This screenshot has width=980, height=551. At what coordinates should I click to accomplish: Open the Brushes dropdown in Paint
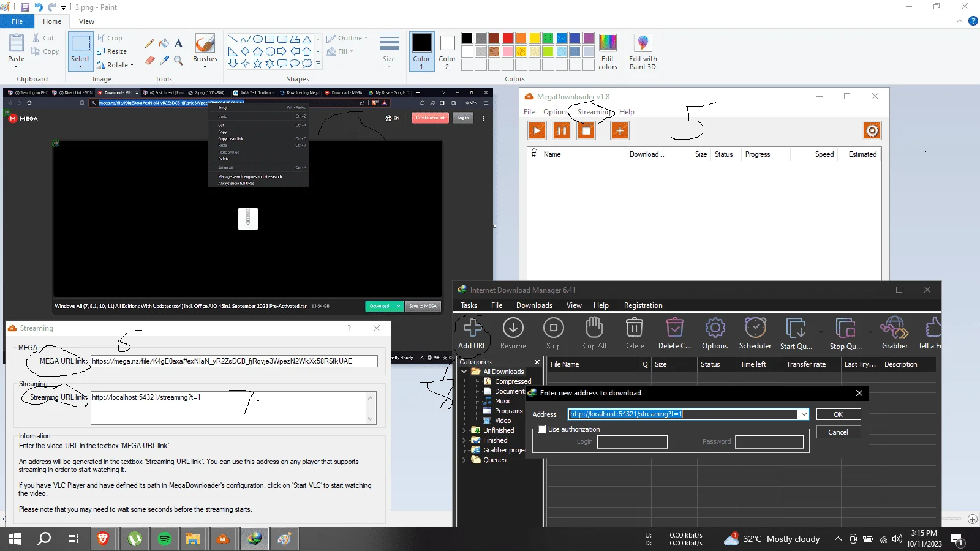click(205, 51)
